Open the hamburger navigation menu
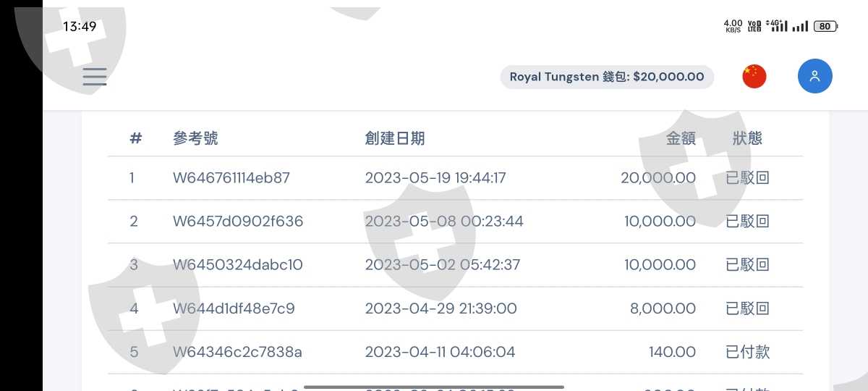The width and height of the screenshot is (868, 391). (x=95, y=77)
